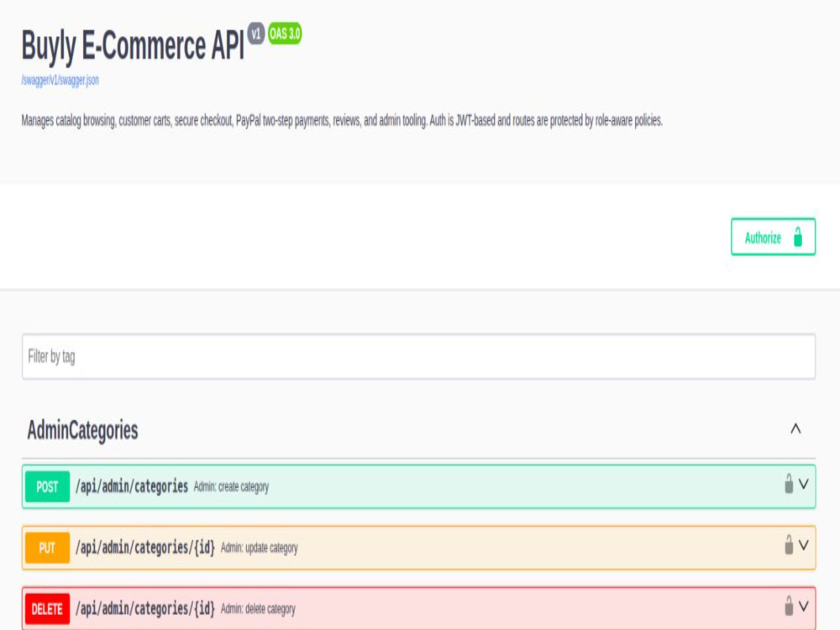Click the OAS 3.0 badge

pyautogui.click(x=285, y=34)
